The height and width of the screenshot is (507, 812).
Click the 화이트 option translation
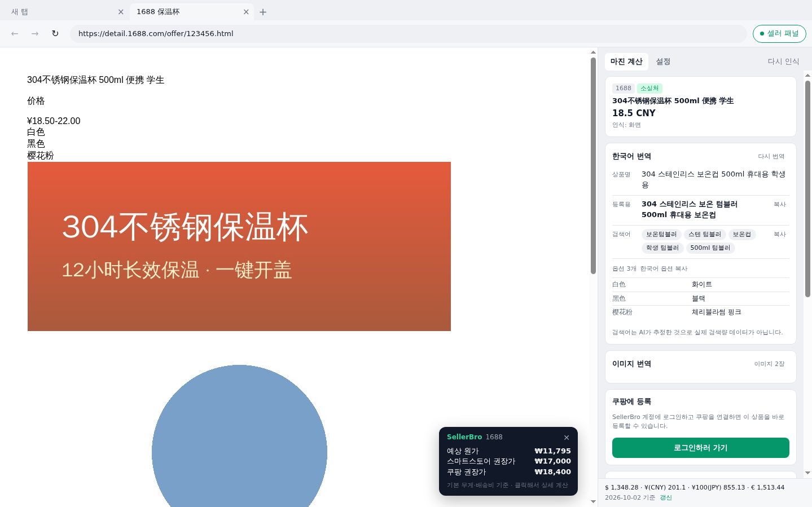click(702, 285)
